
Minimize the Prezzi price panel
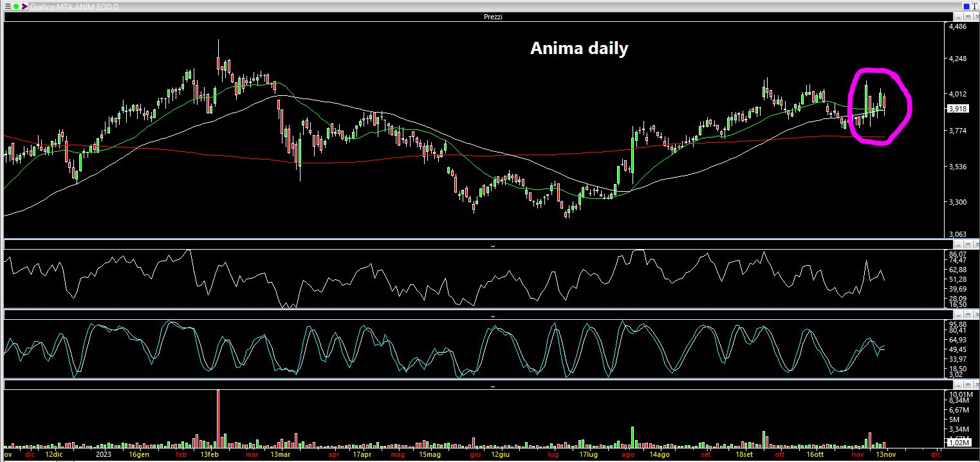(957, 17)
